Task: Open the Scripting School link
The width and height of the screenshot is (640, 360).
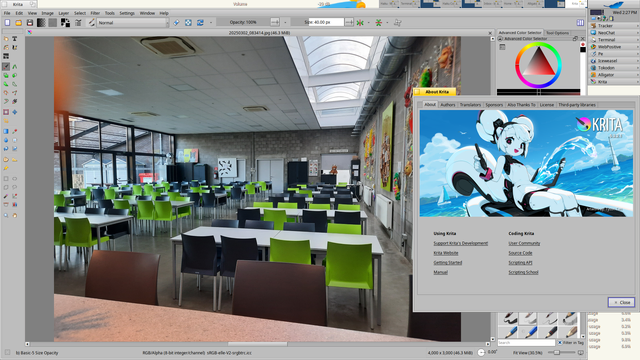Action: (523, 272)
